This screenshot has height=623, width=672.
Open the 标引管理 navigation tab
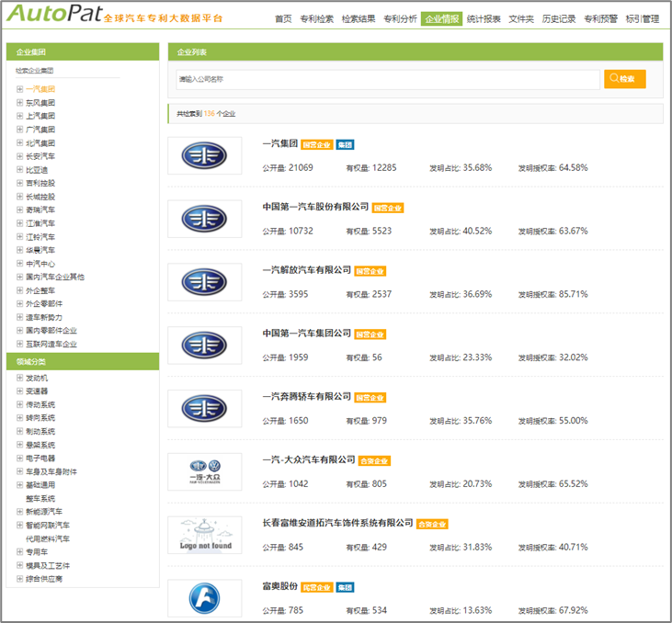point(642,19)
